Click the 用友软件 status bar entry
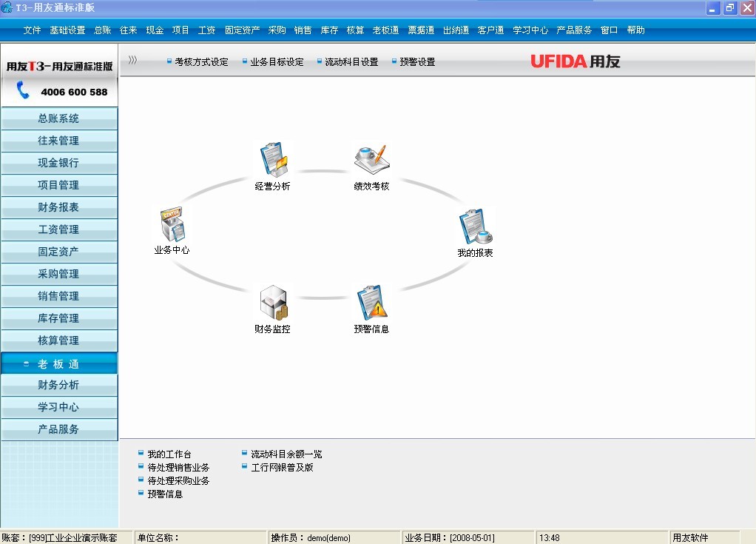 tap(704, 537)
